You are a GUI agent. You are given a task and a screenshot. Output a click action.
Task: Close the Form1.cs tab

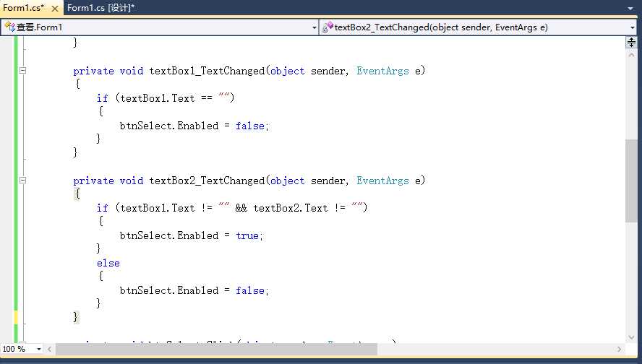(54, 8)
